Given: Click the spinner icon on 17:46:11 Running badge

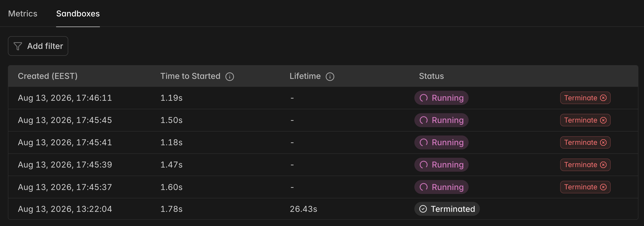Looking at the screenshot, I should coord(424,98).
